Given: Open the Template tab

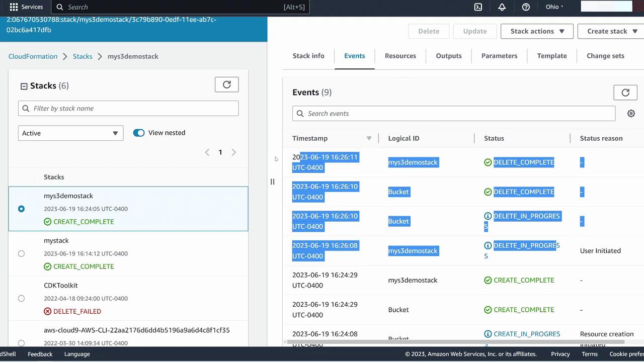Looking at the screenshot, I should coord(551,56).
